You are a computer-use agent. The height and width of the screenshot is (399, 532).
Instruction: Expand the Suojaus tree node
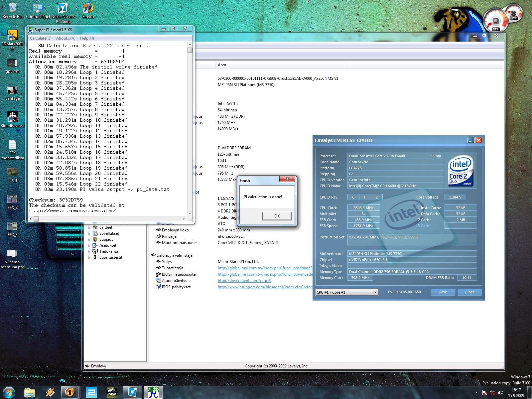[89, 240]
